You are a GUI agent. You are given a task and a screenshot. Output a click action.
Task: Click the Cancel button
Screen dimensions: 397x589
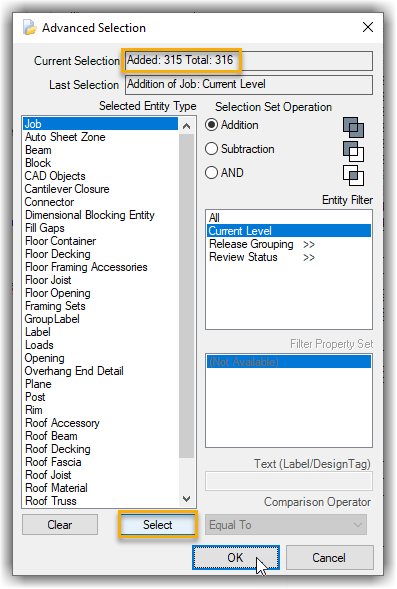pyautogui.click(x=329, y=558)
